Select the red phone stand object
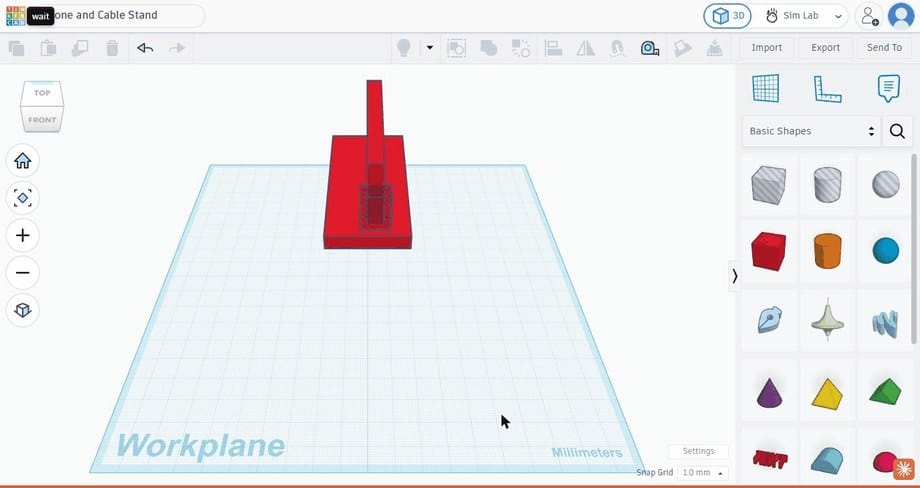This screenshot has height=488, width=920. (x=346, y=194)
